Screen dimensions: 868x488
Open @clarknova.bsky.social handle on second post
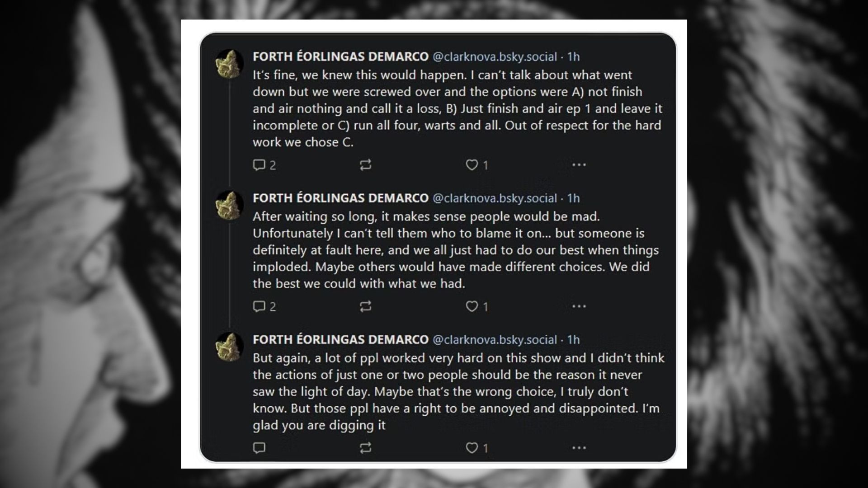pos(495,198)
